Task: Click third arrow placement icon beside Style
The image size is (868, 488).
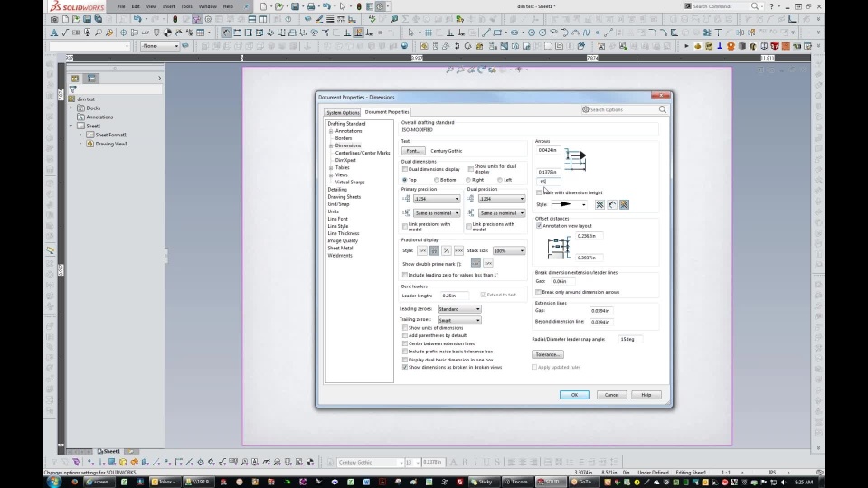Action: tap(625, 205)
